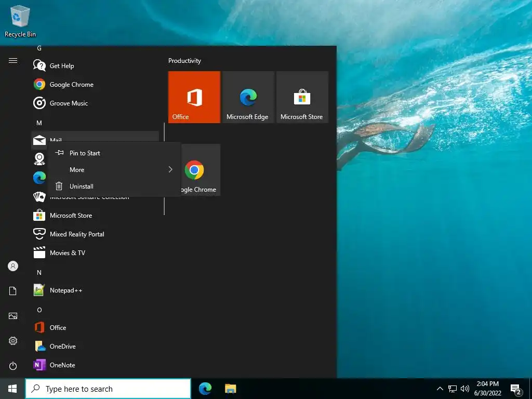The image size is (532, 399).
Task: Open Pictures from the Start sidebar
Action: [x=13, y=316]
